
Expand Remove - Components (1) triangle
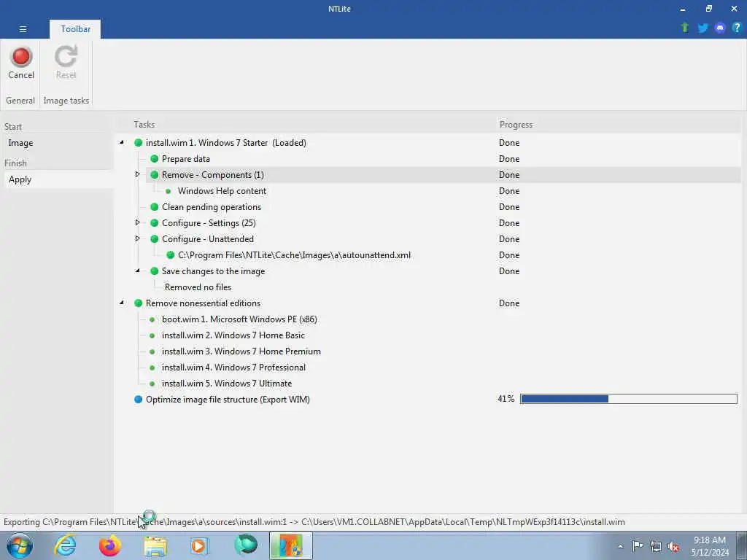(x=138, y=174)
